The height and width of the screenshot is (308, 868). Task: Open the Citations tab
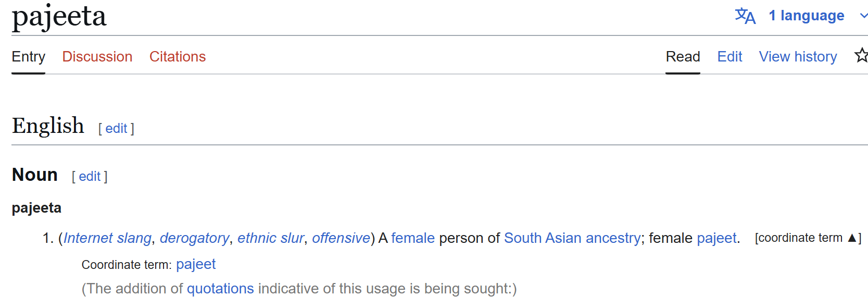178,57
